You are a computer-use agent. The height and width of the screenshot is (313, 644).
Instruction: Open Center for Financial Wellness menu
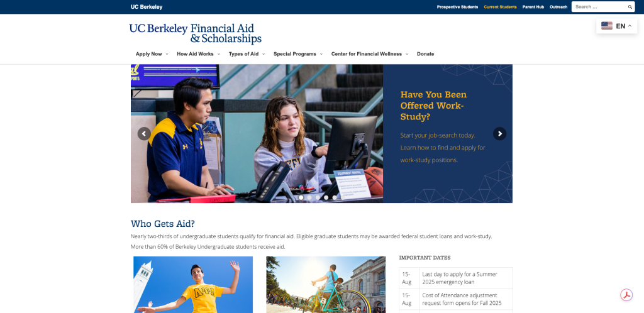pyautogui.click(x=369, y=54)
